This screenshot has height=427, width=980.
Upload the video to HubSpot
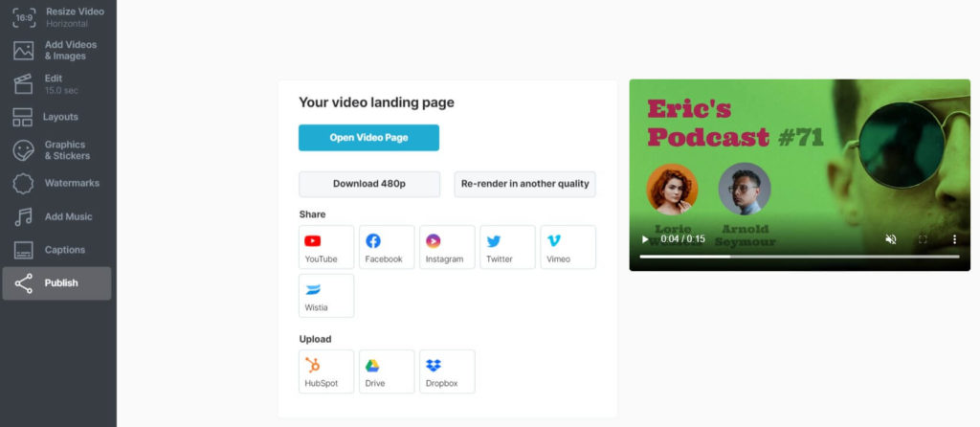point(326,371)
